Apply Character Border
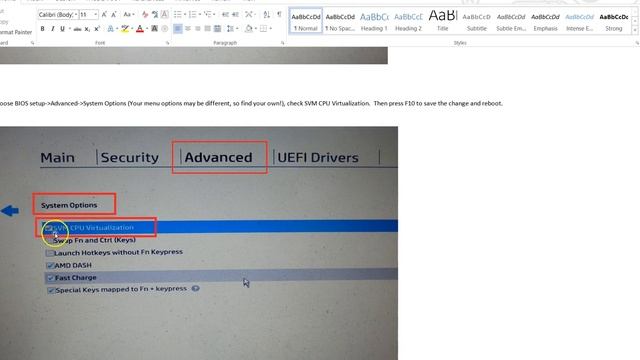The height and width of the screenshot is (360, 640). 164,15
